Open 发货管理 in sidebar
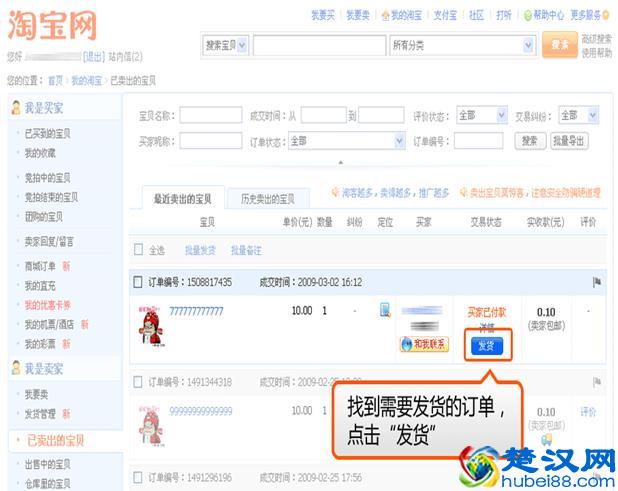The width and height of the screenshot is (618, 491). [40, 414]
